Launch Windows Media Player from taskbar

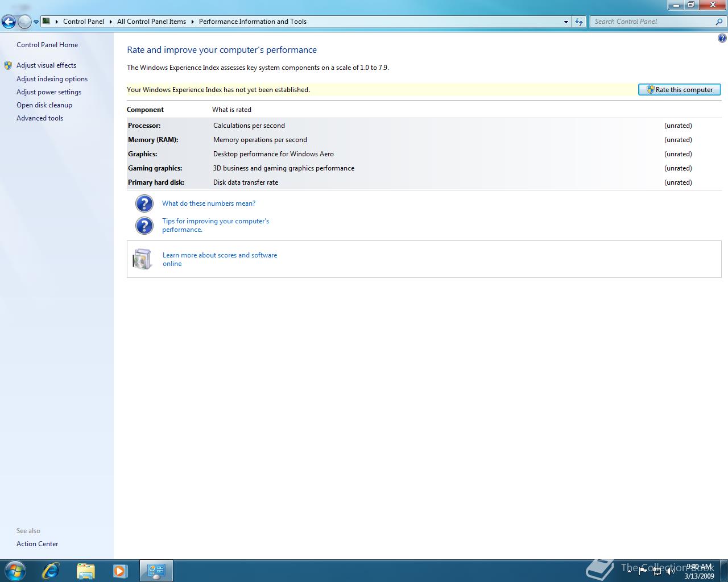click(120, 571)
